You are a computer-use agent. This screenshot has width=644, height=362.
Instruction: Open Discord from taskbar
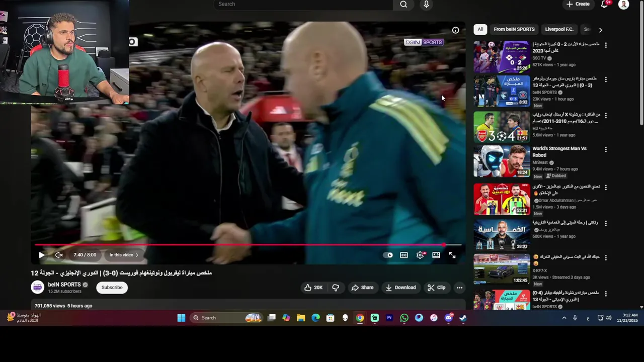pyautogui.click(x=449, y=318)
